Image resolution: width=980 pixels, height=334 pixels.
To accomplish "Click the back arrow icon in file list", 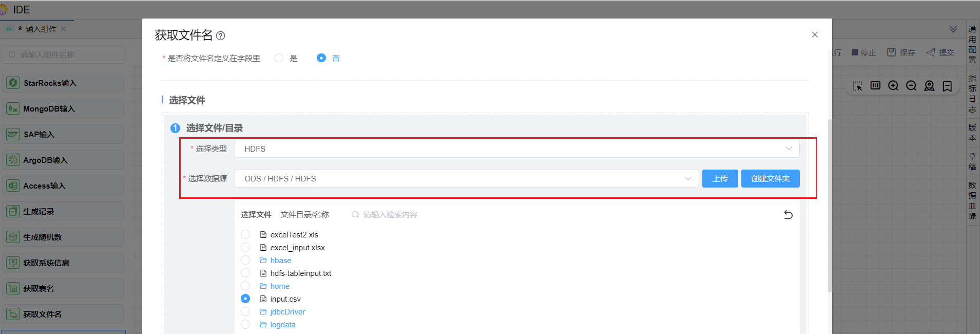I will [x=789, y=215].
